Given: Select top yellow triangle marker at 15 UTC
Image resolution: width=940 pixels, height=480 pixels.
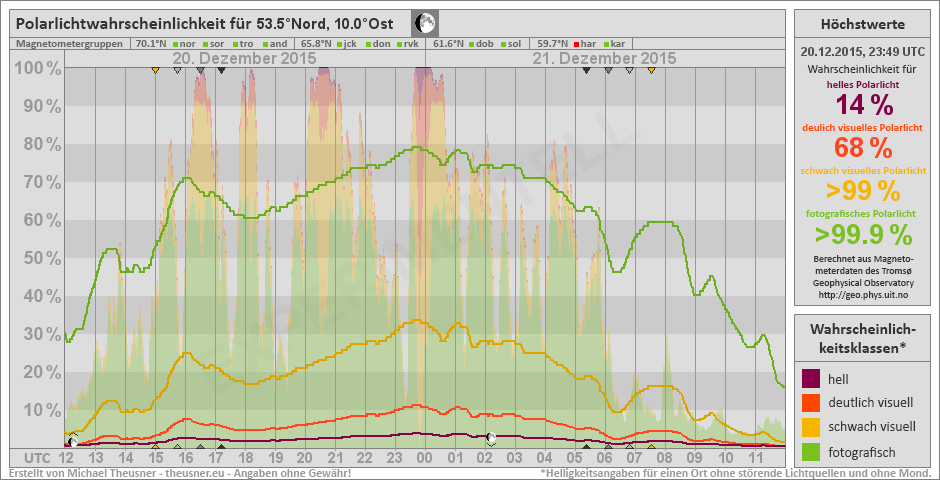Looking at the screenshot, I should (x=155, y=70).
